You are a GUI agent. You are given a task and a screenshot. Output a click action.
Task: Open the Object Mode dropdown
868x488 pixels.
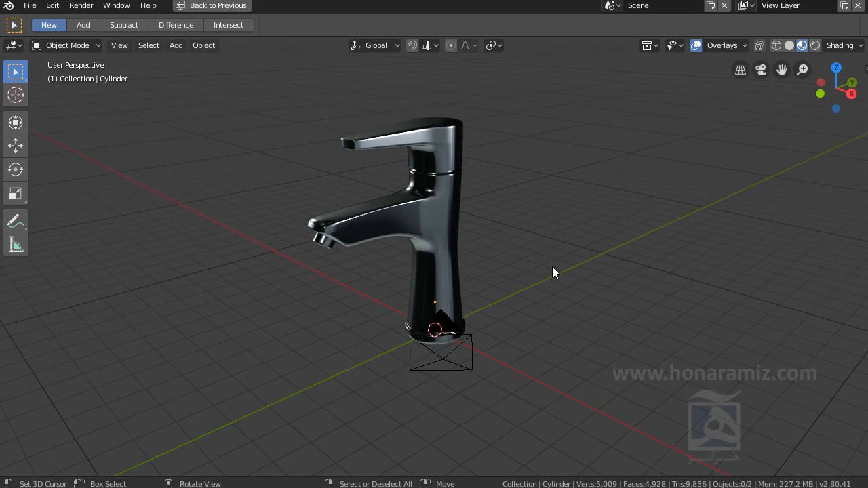click(x=66, y=45)
